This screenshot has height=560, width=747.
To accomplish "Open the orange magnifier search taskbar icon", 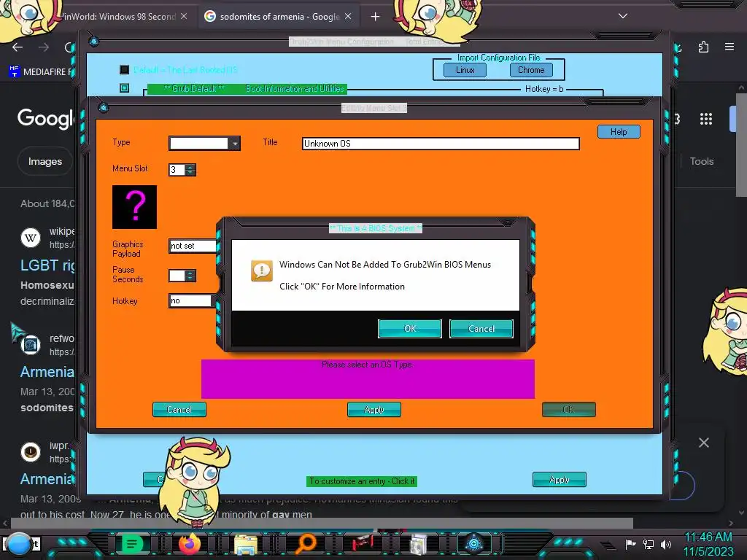I will click(306, 543).
